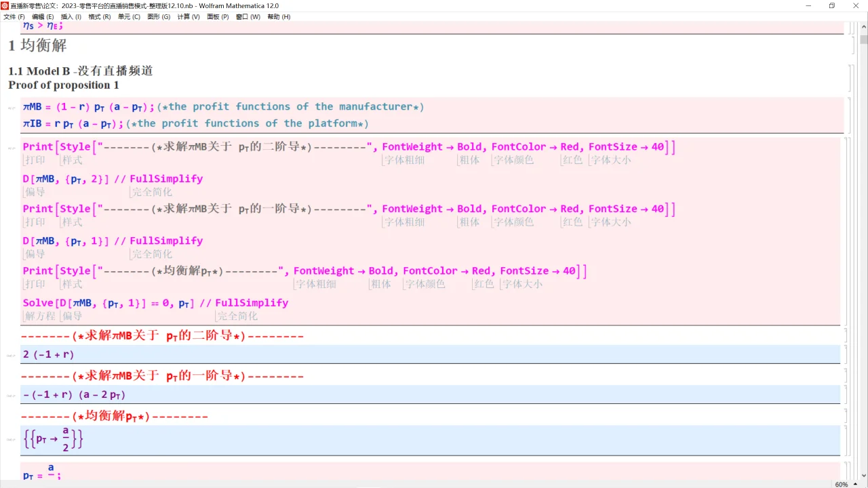This screenshot has width=868, height=488.
Task: Click the comment 'the profit functions of the platform'
Action: tap(247, 124)
